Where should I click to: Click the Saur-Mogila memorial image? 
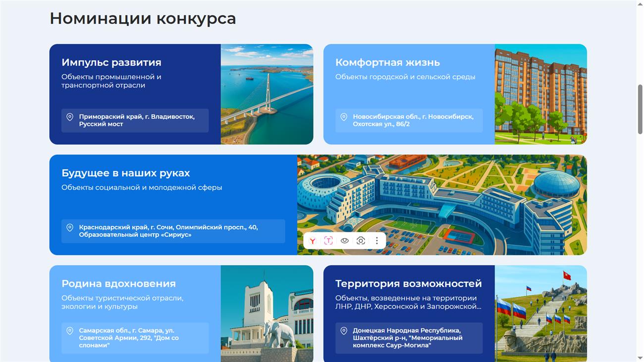pos(540,313)
